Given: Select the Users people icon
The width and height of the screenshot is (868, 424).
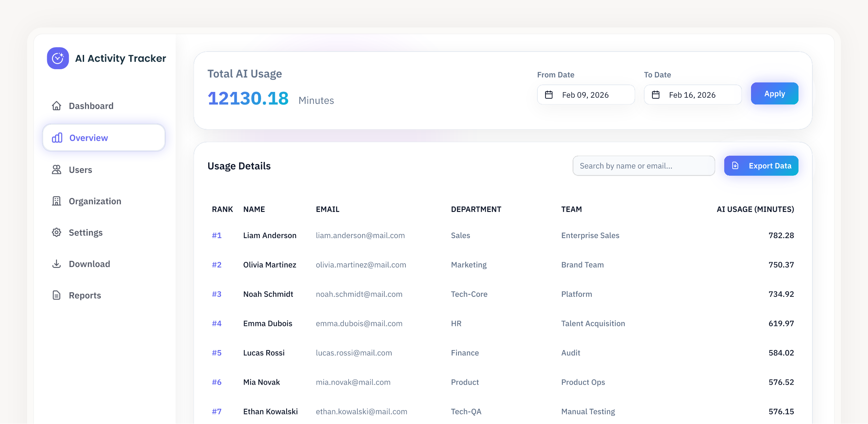Looking at the screenshot, I should 56,170.
